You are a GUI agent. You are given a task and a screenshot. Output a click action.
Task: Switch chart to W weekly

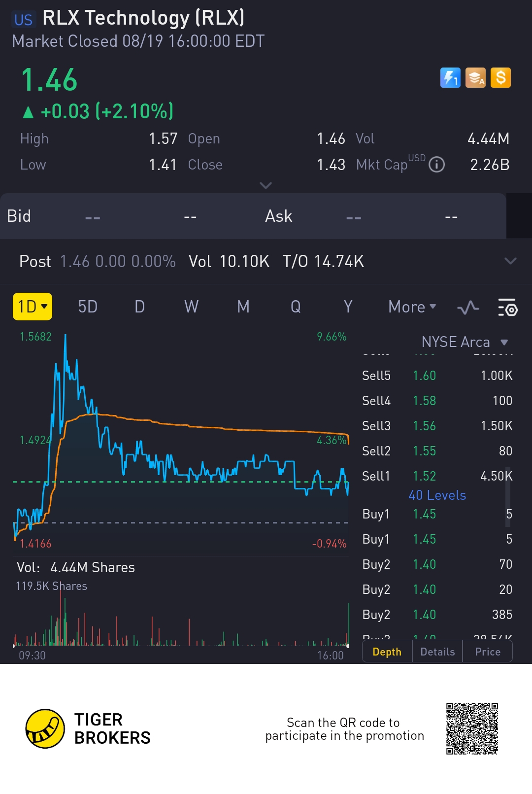tap(192, 307)
